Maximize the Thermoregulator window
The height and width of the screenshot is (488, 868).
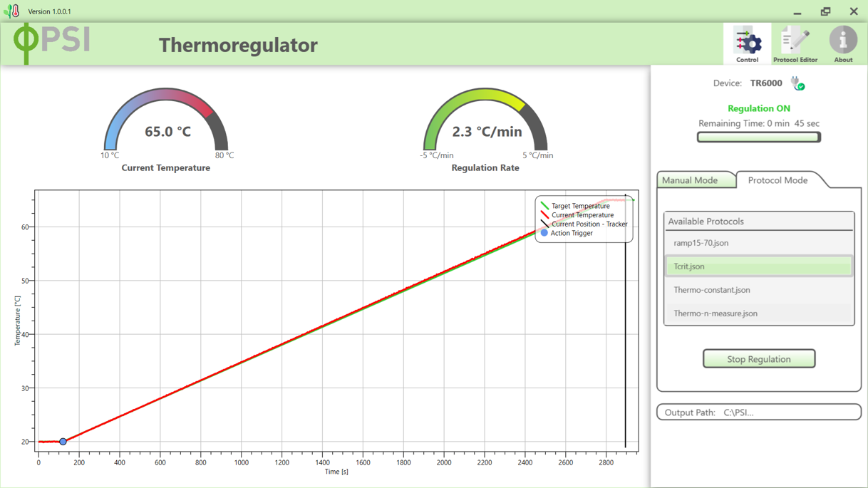[825, 11]
